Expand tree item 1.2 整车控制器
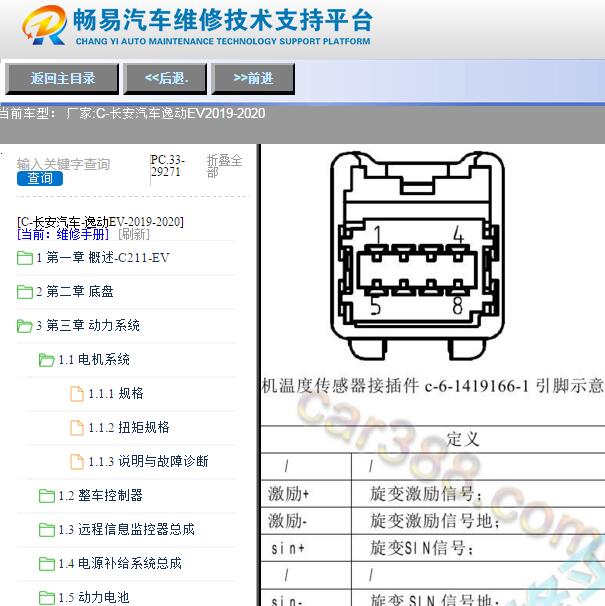The height and width of the screenshot is (606, 605). coord(101,495)
